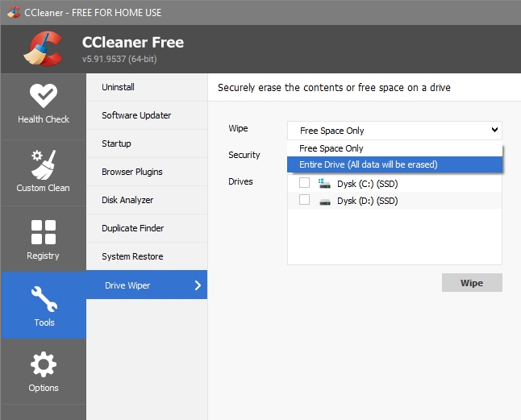Check the Dysk (D:) (SSD) checkbox

pyautogui.click(x=304, y=200)
